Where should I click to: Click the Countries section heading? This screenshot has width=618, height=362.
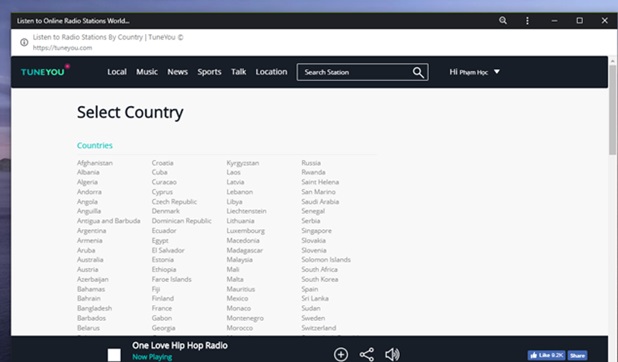click(95, 146)
